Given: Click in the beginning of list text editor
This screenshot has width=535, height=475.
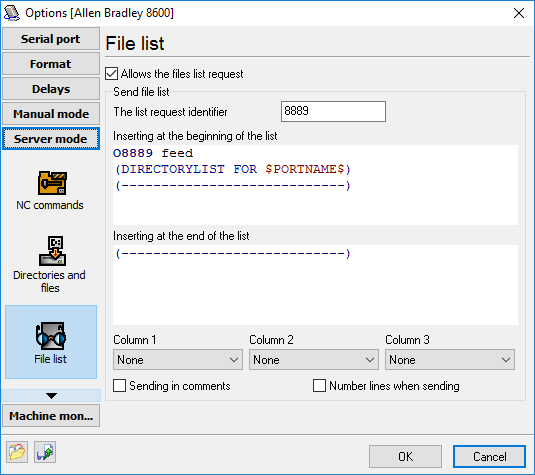Looking at the screenshot, I should click(x=315, y=185).
